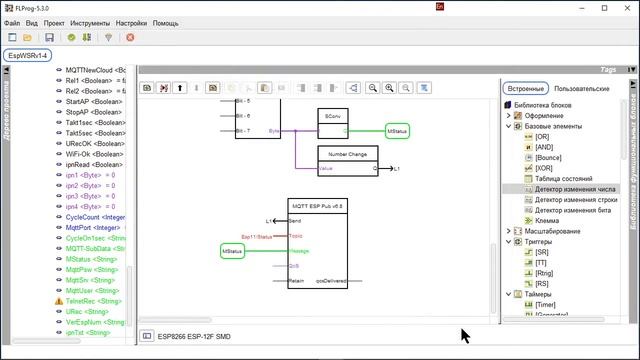The width and height of the screenshot is (640, 360).
Task: Expand the Масштабирование group
Action: (x=509, y=231)
